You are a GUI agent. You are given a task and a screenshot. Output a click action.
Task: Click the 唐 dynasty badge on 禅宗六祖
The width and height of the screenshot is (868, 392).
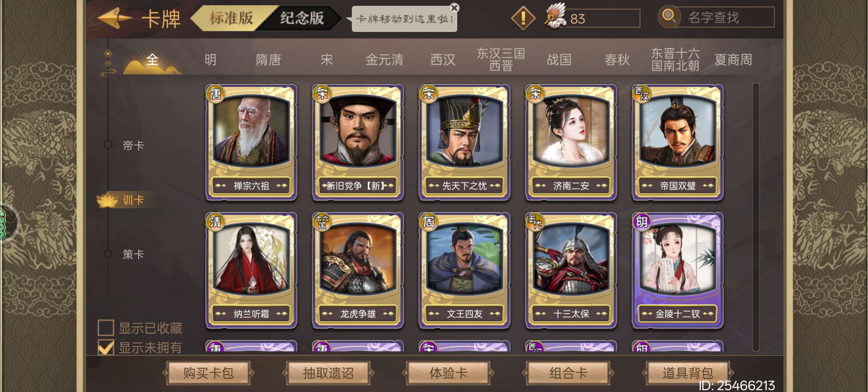[216, 94]
